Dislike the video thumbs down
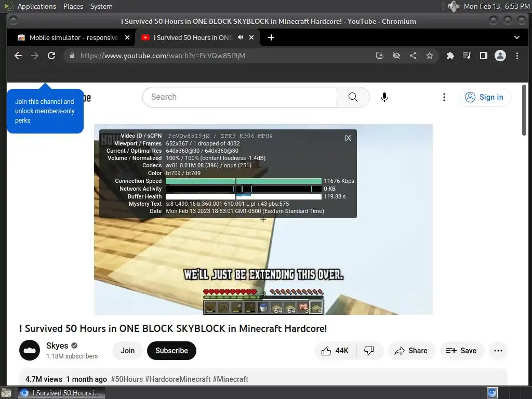The height and width of the screenshot is (399, 532). point(369,351)
